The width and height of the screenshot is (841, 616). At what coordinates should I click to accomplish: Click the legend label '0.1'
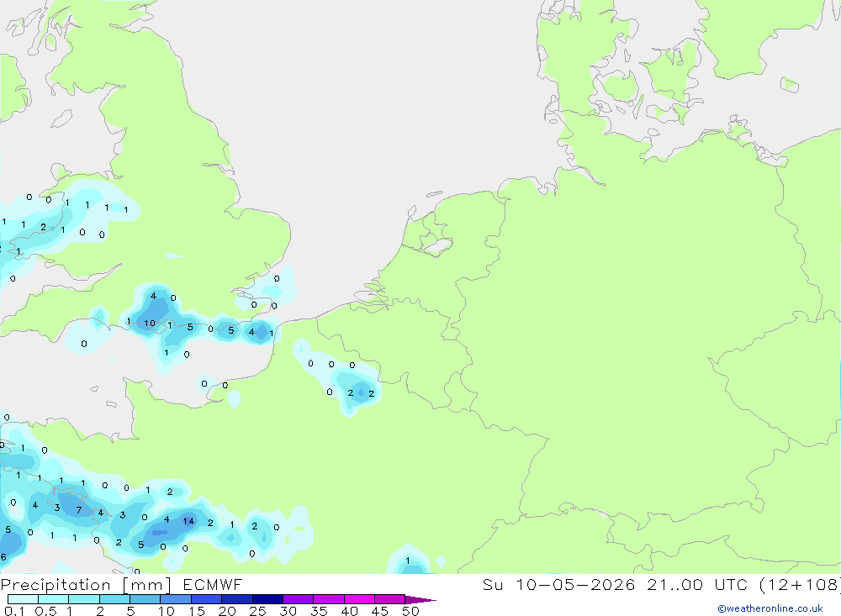14,611
